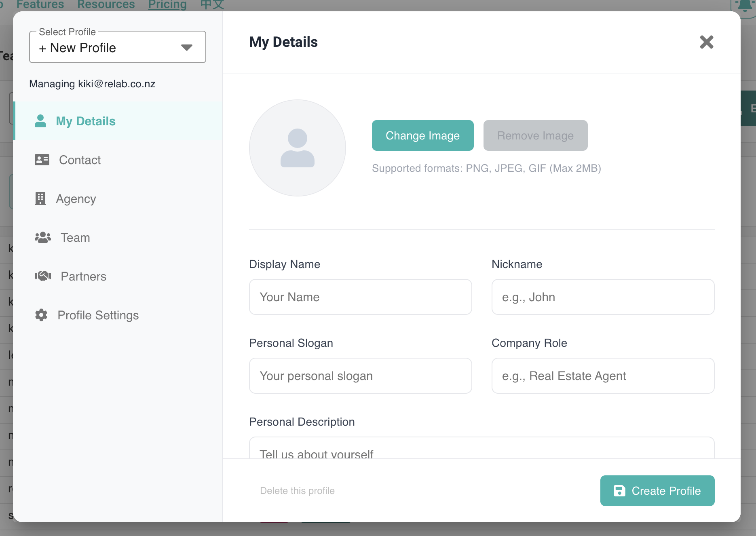Image resolution: width=756 pixels, height=536 pixels.
Task: Click the Create Profile button
Action: tap(657, 491)
